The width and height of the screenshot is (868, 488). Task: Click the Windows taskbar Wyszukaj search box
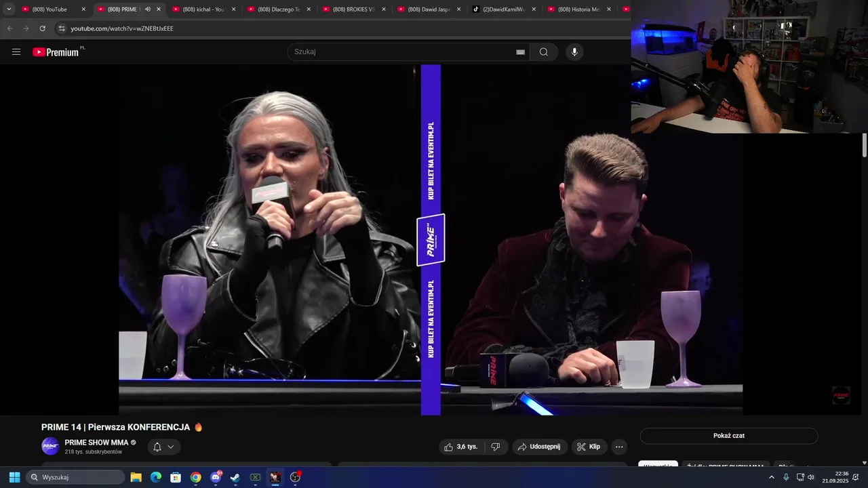[x=75, y=477]
